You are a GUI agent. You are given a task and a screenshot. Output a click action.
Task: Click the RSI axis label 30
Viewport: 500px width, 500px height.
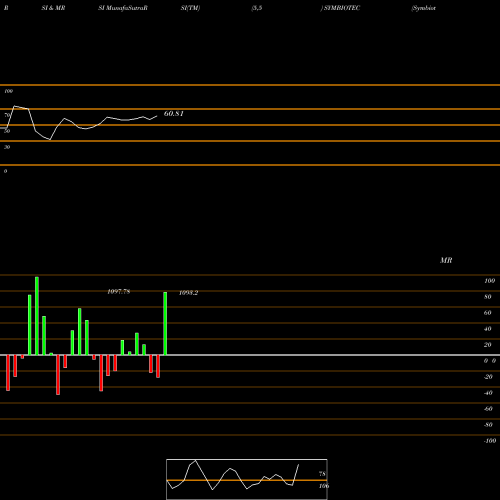[x=7, y=147]
